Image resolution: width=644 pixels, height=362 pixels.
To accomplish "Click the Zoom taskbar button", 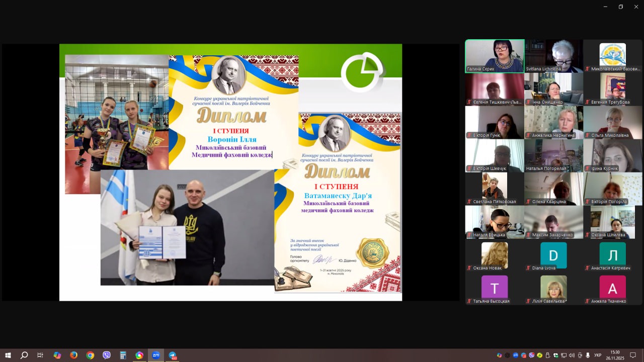I will [x=155, y=355].
